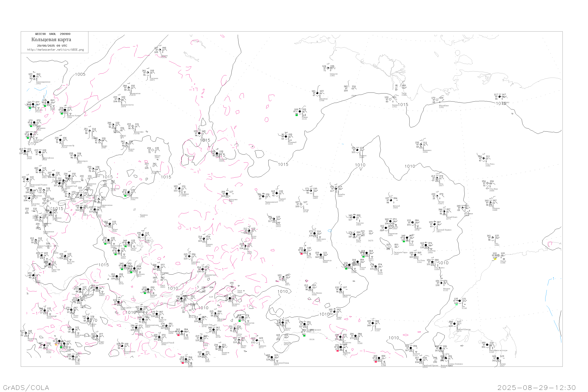Click the green square at Ванжиль-Кынак
This screenshot has height=392, width=588.
(62, 113)
